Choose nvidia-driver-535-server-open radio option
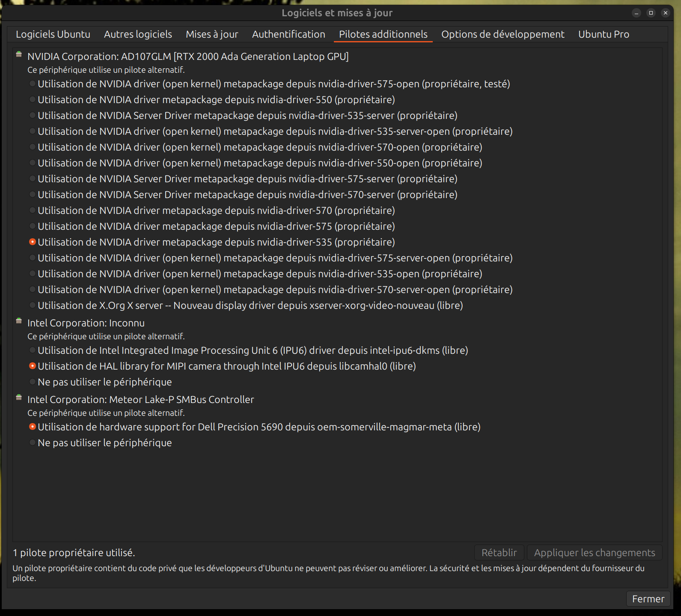 point(33,131)
